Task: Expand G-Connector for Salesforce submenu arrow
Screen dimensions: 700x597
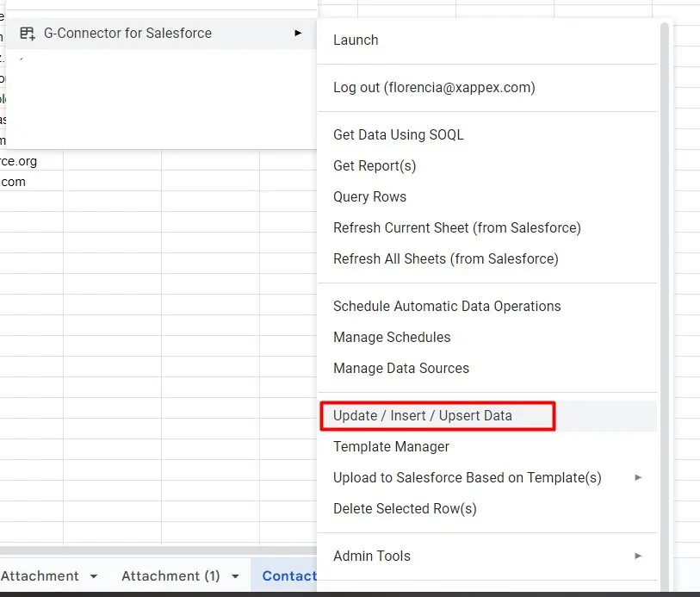Action: click(298, 33)
